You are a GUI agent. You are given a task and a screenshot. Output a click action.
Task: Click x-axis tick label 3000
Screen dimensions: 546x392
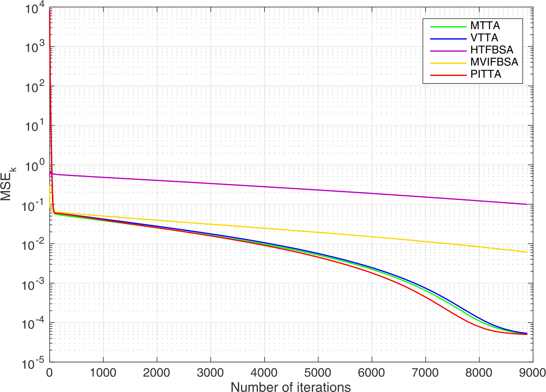click(x=210, y=372)
